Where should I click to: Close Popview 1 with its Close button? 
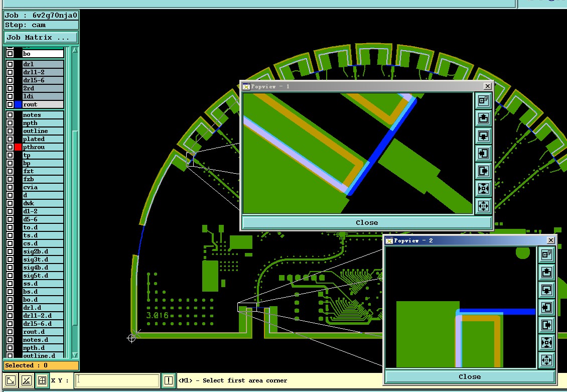point(367,223)
